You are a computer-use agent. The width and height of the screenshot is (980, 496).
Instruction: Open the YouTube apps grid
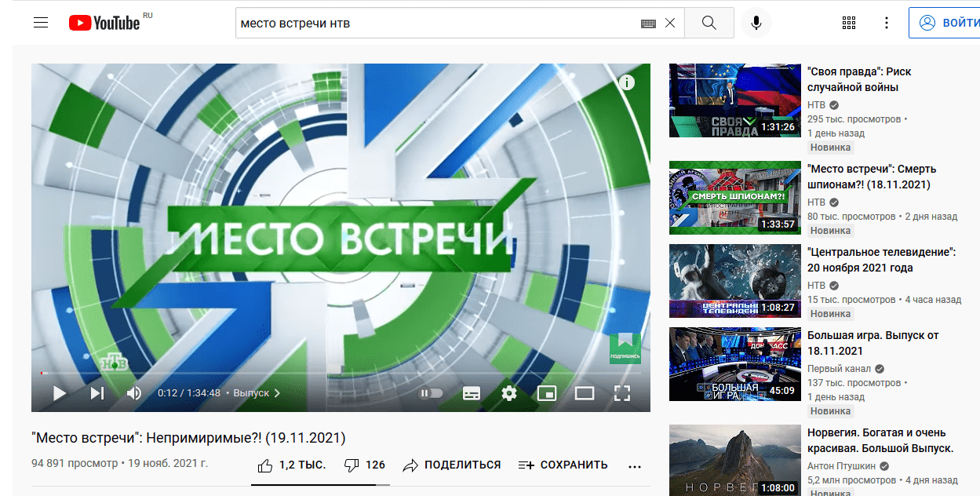tap(849, 23)
